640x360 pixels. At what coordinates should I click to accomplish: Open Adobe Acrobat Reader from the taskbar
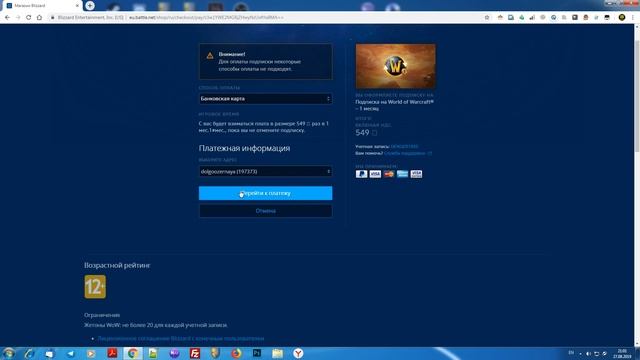click(112, 353)
